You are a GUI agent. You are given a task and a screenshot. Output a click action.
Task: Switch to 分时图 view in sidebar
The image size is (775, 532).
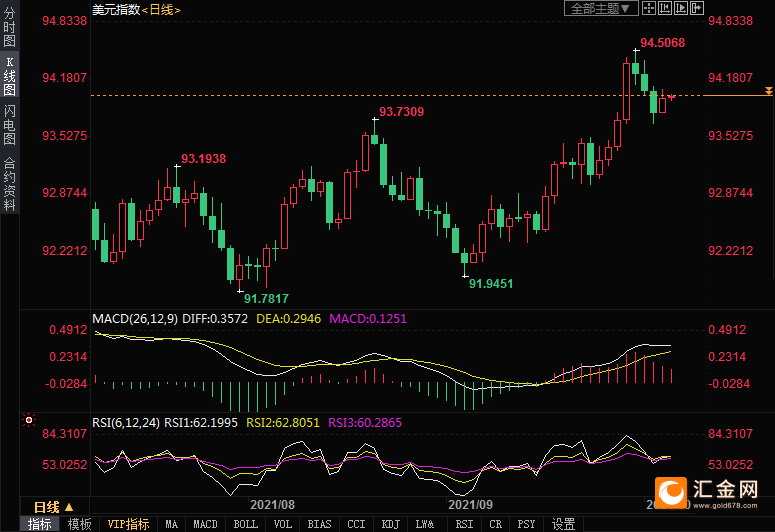(x=9, y=27)
